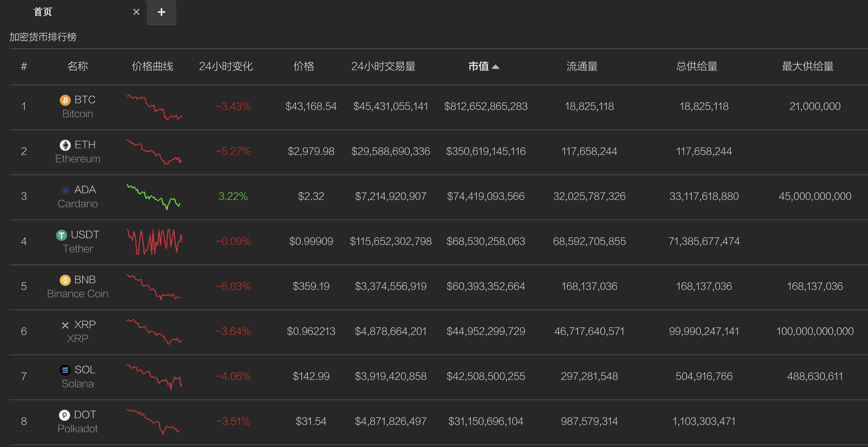Click the $142.99 Solana price

(x=311, y=377)
